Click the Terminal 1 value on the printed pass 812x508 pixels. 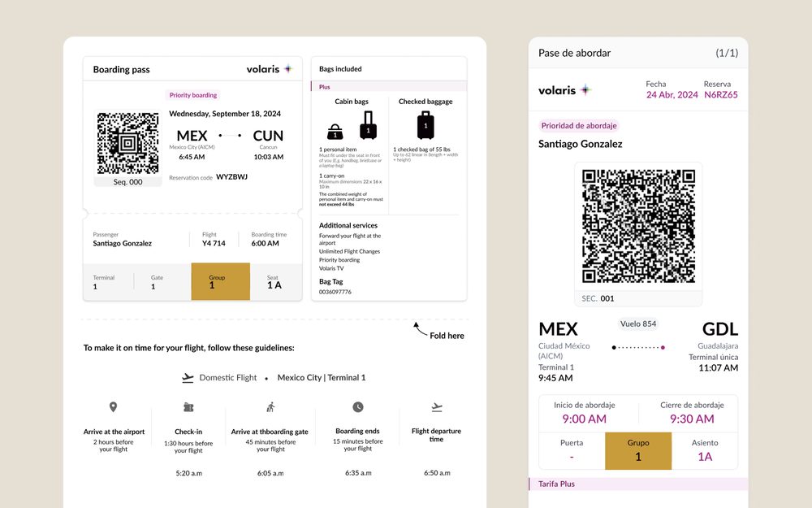(x=95, y=287)
